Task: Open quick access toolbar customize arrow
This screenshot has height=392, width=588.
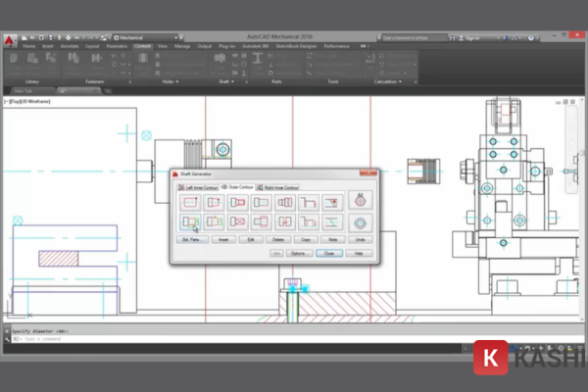Action: [x=181, y=38]
